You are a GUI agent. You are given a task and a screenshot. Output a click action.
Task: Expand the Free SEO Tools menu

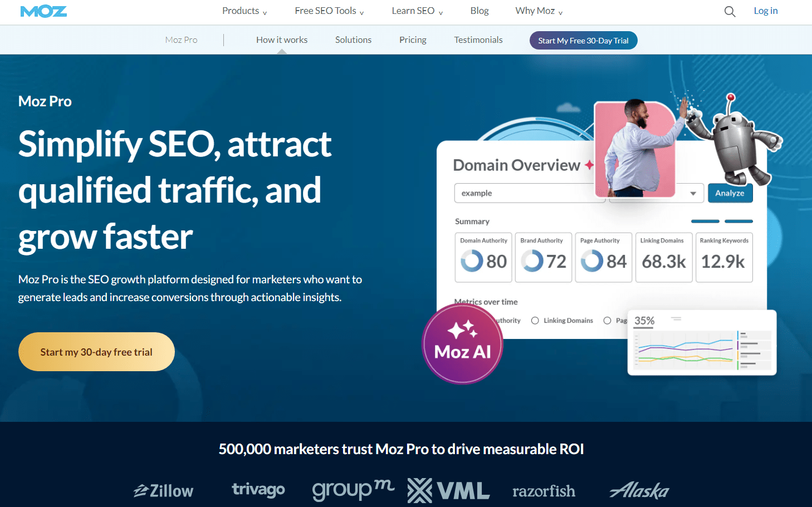coord(329,11)
